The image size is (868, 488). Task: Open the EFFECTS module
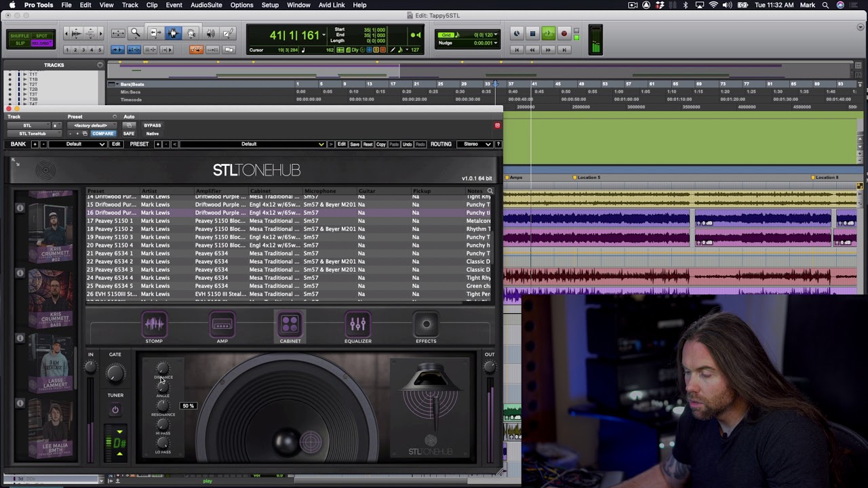tap(426, 327)
